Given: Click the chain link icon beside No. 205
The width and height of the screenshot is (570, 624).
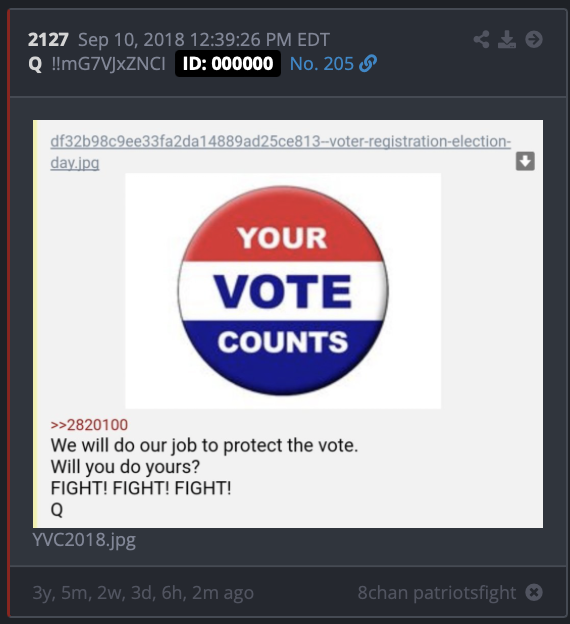Looking at the screenshot, I should (x=368, y=64).
